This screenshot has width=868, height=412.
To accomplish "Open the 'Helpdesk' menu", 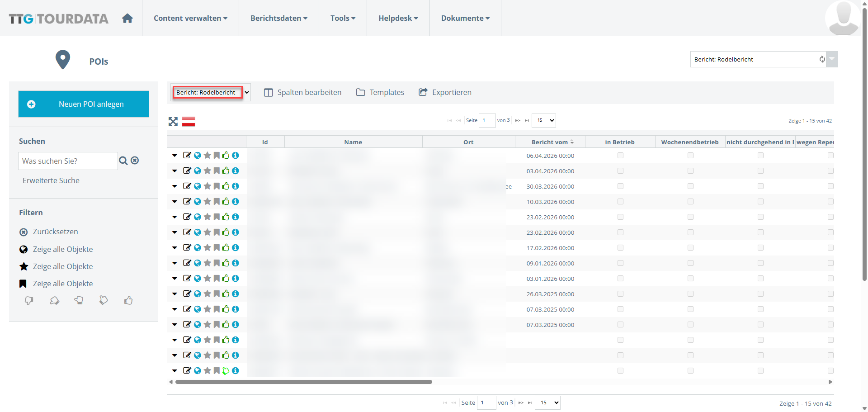I will tap(398, 18).
